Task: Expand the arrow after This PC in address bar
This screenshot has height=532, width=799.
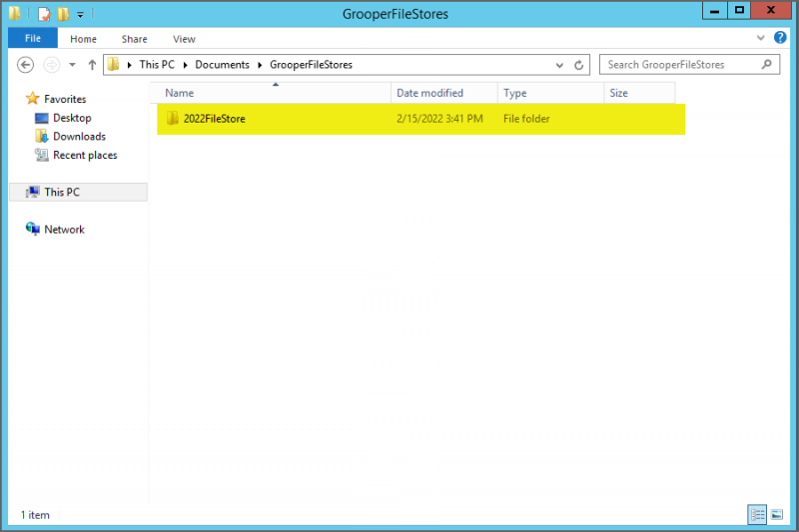Action: [x=185, y=65]
